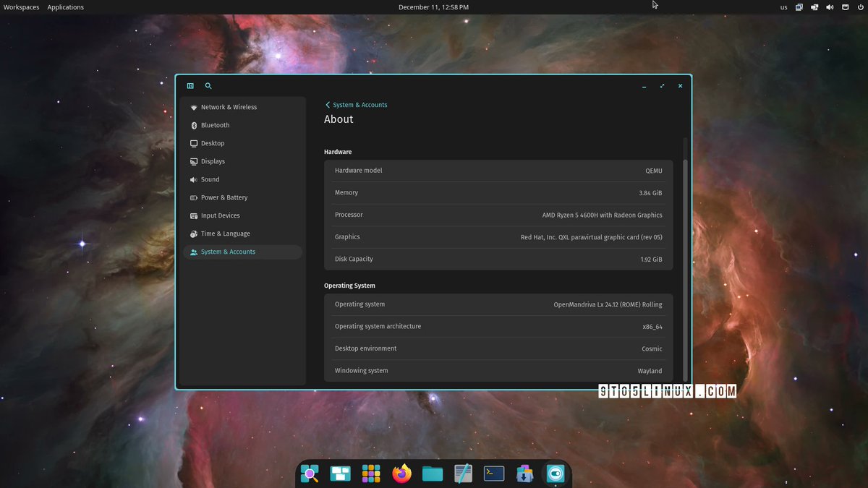
Task: Select the highlighted System & Accounts entry
Action: (x=242, y=252)
